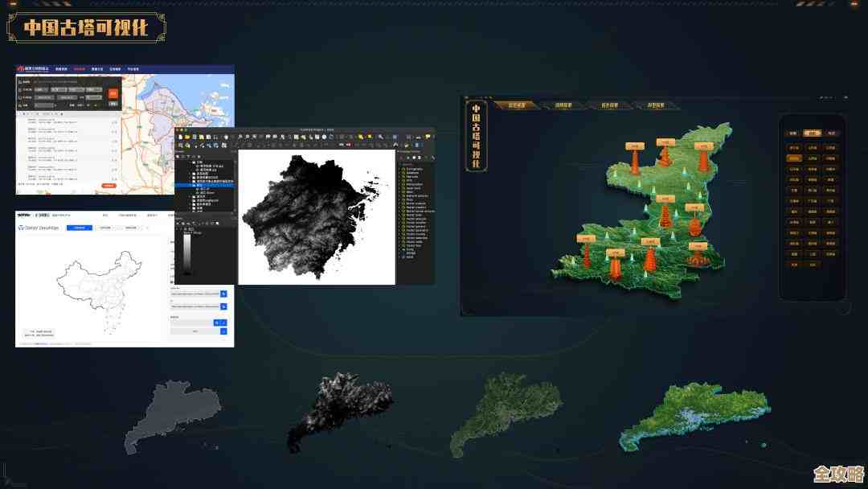The image size is (868, 489).
Task: Click the highlighted province button in right panel
Action: click(x=793, y=158)
